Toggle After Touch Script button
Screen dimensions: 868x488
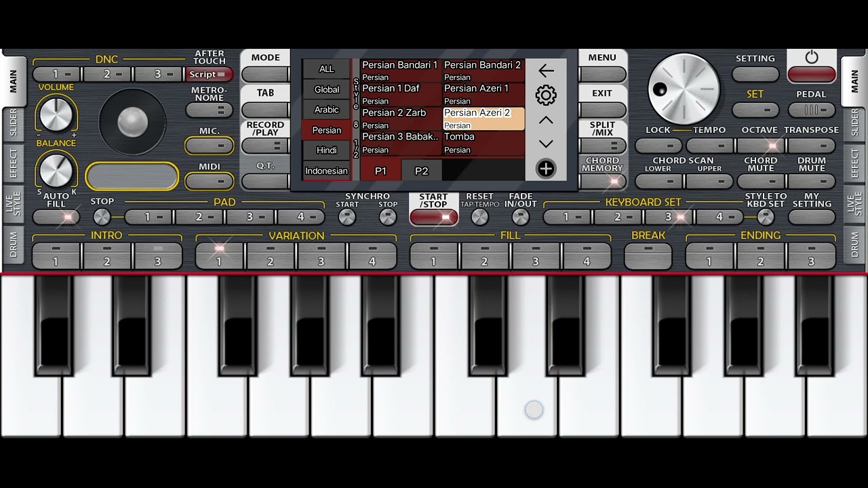click(x=210, y=75)
